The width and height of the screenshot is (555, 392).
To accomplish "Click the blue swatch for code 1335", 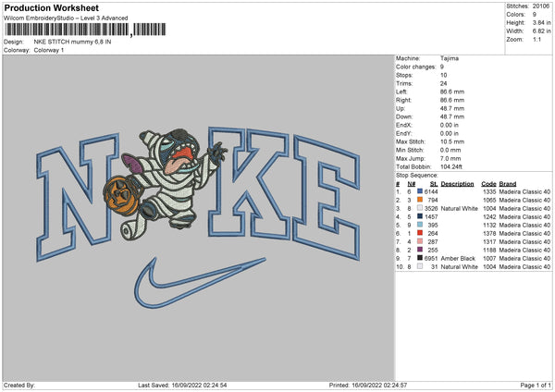I will [x=420, y=191].
